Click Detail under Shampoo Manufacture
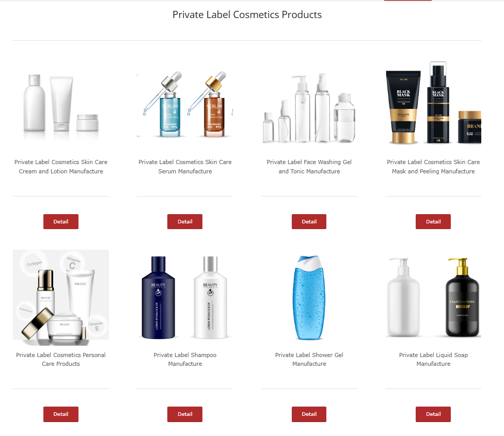 (185, 414)
